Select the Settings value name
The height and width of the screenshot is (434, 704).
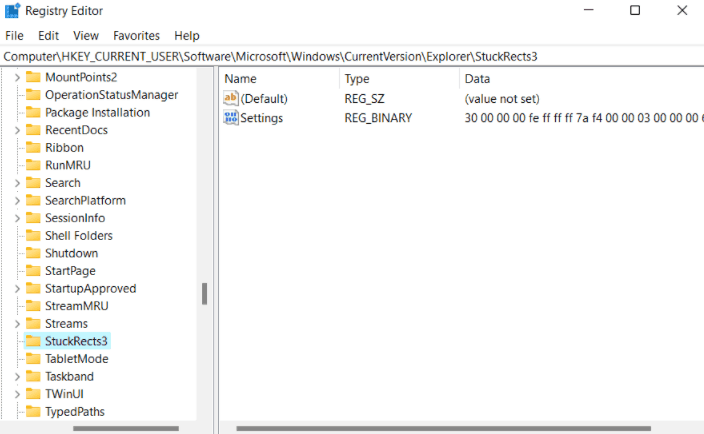[x=262, y=118]
